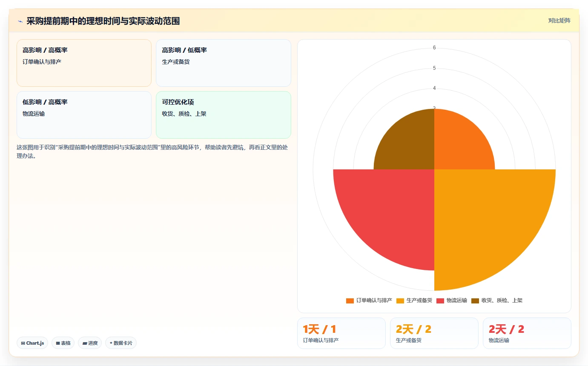
Task: Select the 低影响 / 高概率 card
Action: pyautogui.click(x=84, y=115)
